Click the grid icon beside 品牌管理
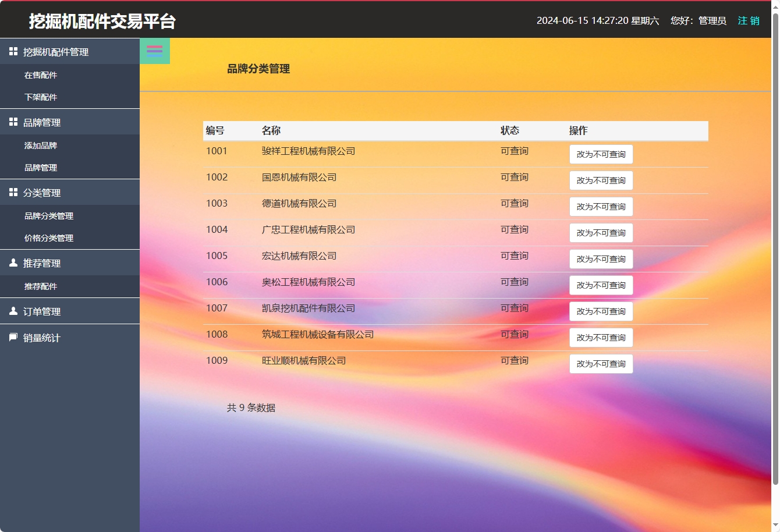The height and width of the screenshot is (532, 780). tap(13, 122)
